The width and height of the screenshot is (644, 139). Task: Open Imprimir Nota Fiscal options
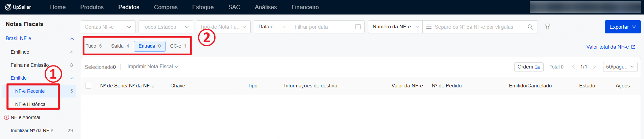coord(153,66)
